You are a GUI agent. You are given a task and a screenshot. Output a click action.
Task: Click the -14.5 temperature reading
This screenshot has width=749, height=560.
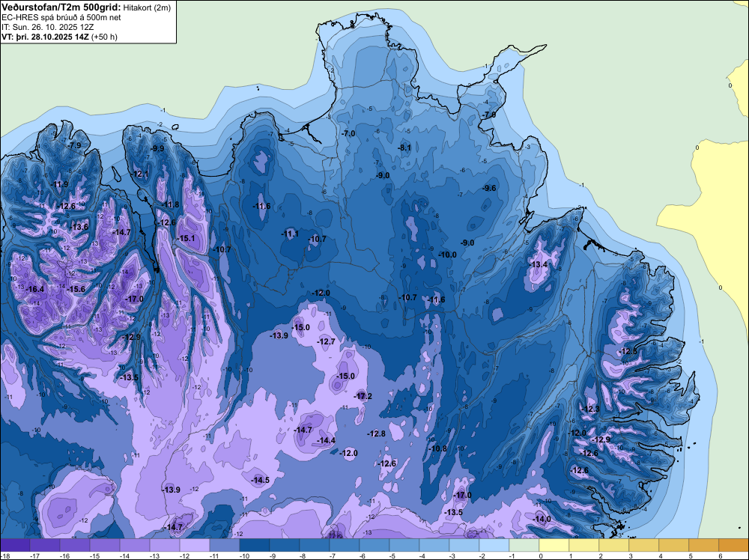[261, 481]
